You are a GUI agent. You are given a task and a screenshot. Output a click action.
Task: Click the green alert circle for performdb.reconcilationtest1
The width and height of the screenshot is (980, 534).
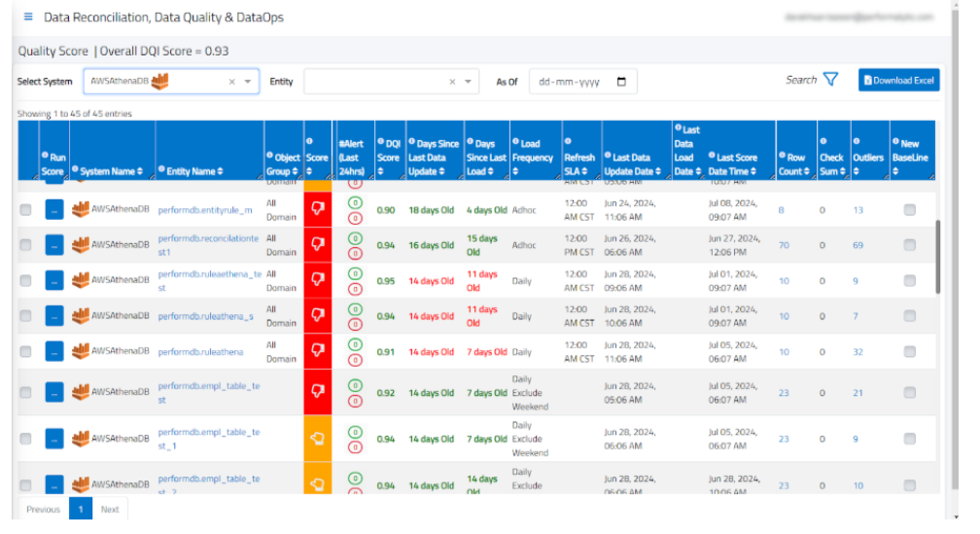[355, 238]
